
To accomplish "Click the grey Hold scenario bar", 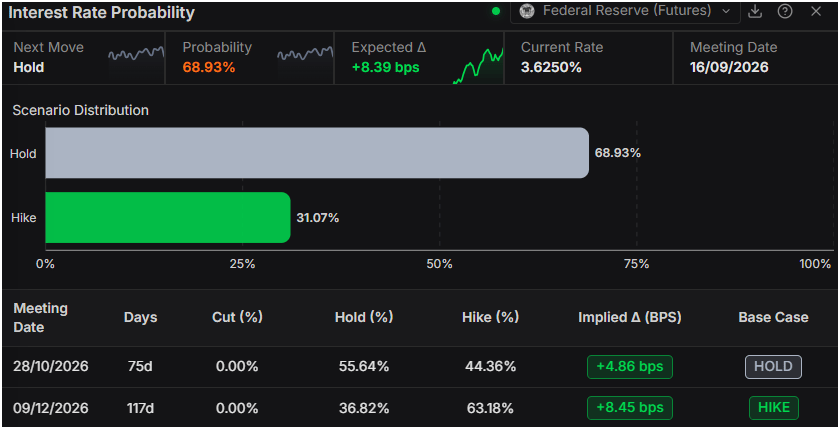I will coord(317,153).
